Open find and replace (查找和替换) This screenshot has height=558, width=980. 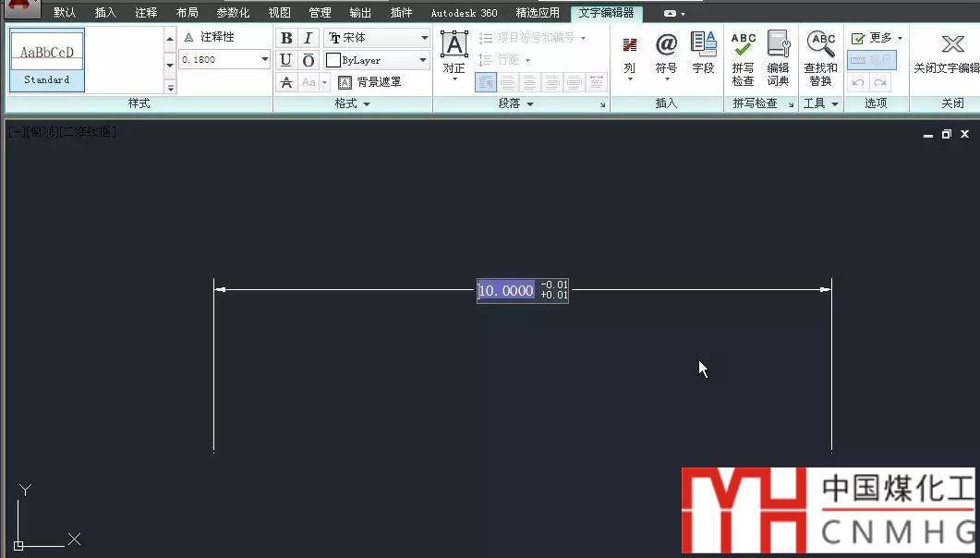click(820, 57)
